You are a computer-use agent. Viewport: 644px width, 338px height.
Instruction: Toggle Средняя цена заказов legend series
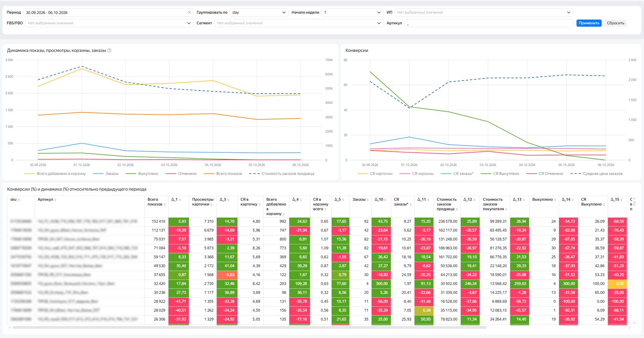[x=596, y=174]
